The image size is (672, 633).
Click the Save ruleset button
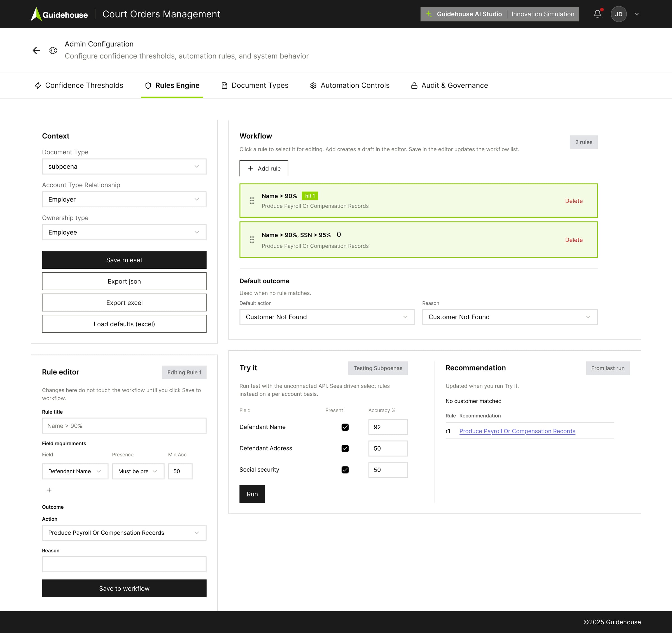(x=124, y=260)
